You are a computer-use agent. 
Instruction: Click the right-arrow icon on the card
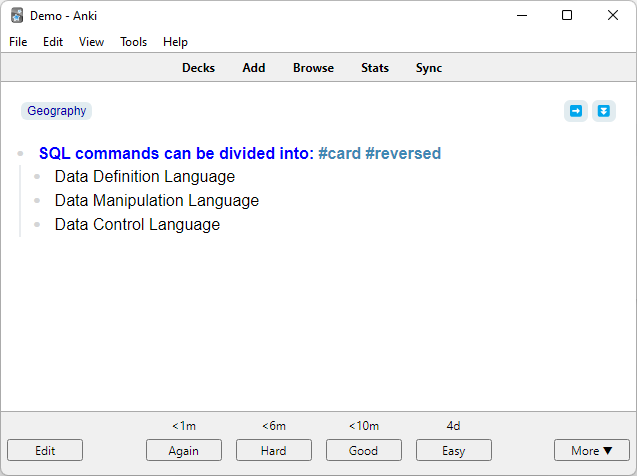coord(576,111)
